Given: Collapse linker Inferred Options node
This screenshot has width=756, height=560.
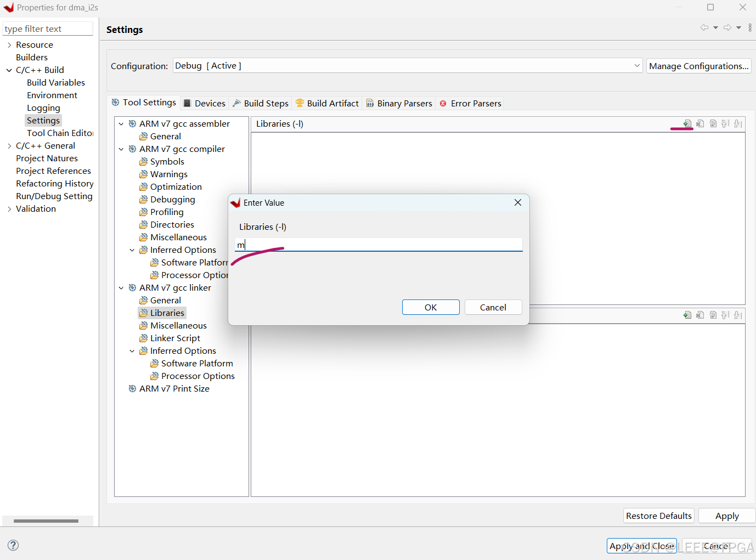Looking at the screenshot, I should coord(132,351).
